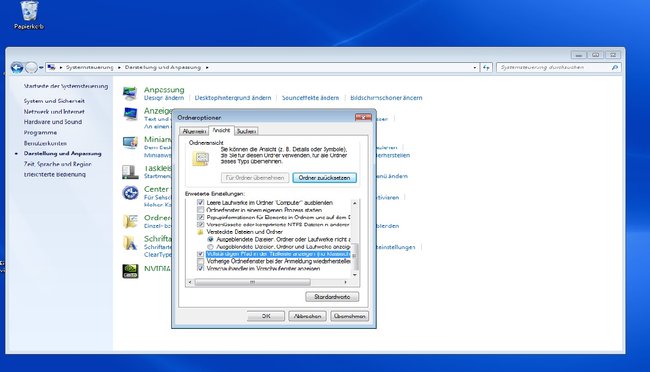Click the folder icon in Ordneransicht group

tap(201, 158)
